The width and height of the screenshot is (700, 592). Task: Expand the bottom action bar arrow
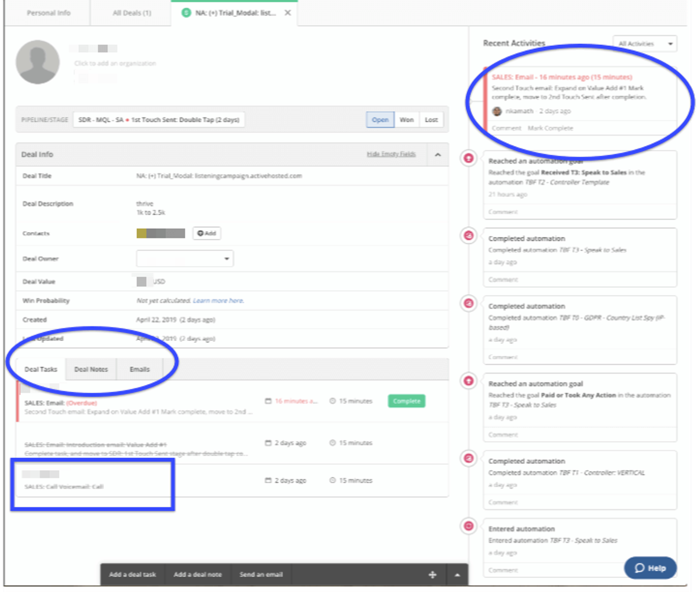pyautogui.click(x=457, y=575)
